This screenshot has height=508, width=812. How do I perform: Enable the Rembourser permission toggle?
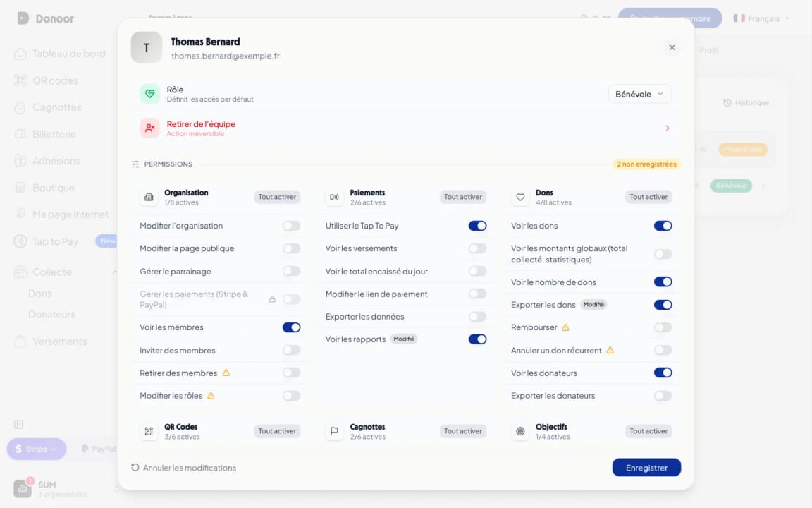click(663, 327)
